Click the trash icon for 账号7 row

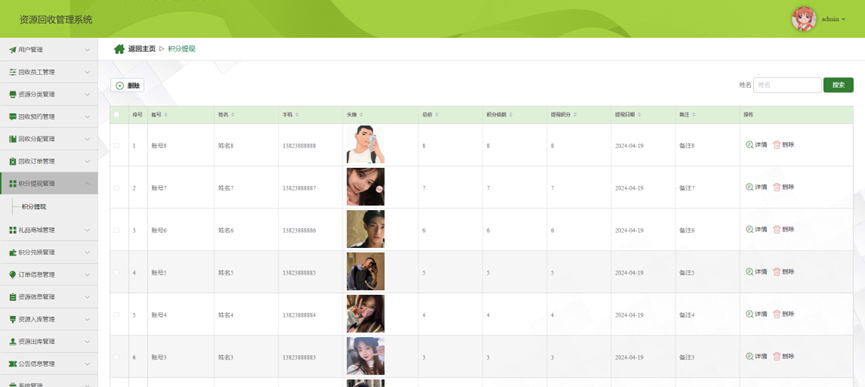[777, 187]
